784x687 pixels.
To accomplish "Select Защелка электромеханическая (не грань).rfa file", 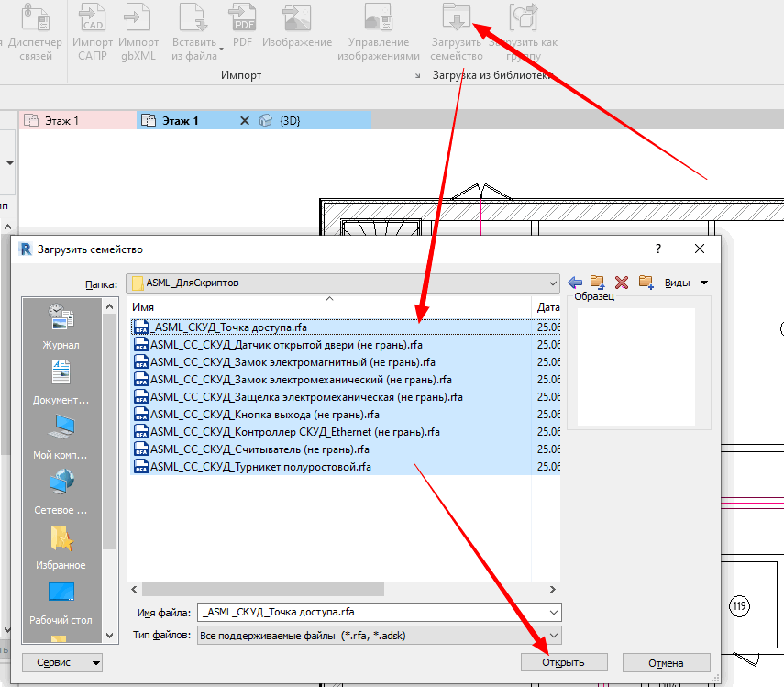I will [345, 397].
